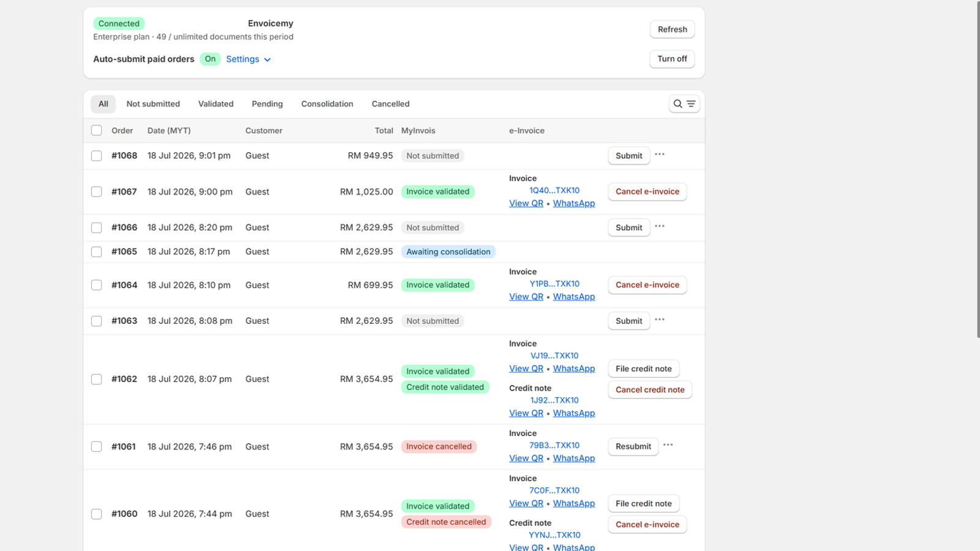Check the box for order #1065
Image resolution: width=980 pixels, height=551 pixels.
coord(97,252)
